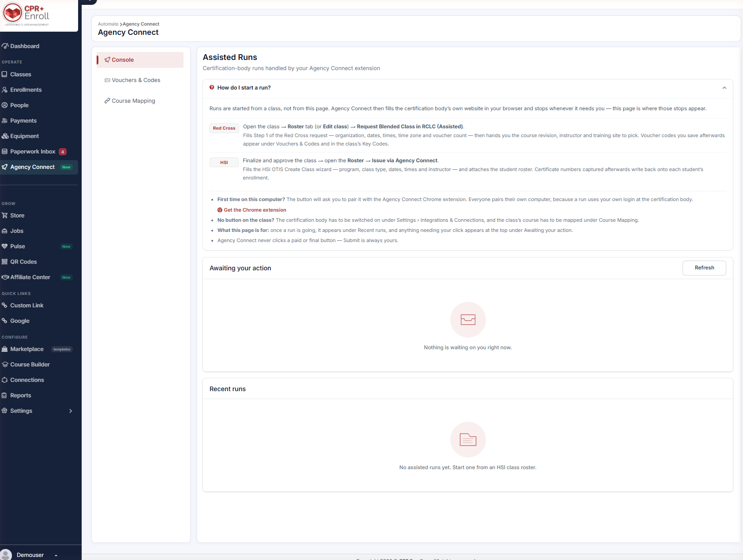Click the Demouser avatar icon
The height and width of the screenshot is (560, 743).
6,554
